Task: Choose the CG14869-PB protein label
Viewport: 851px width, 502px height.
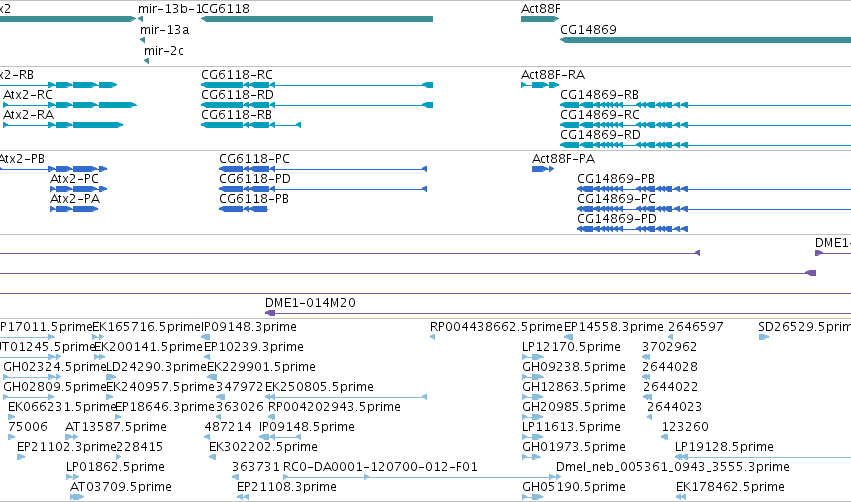Action: (616, 179)
